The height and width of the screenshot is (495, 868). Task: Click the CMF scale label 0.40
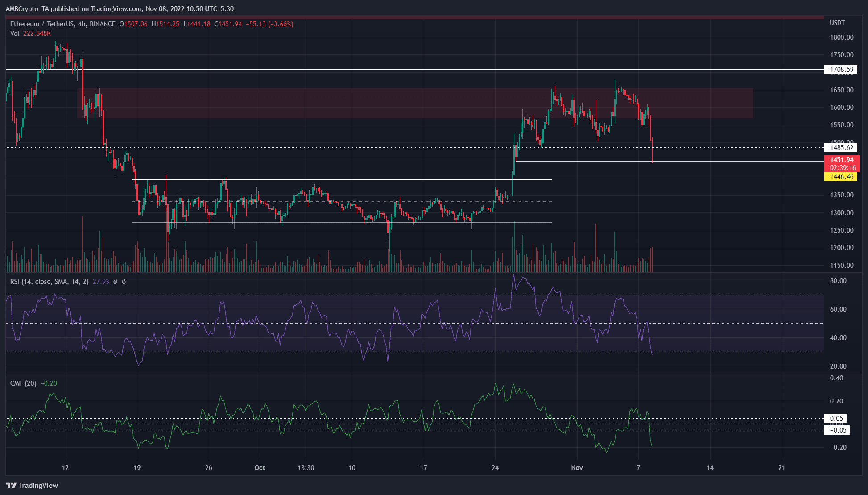click(836, 378)
